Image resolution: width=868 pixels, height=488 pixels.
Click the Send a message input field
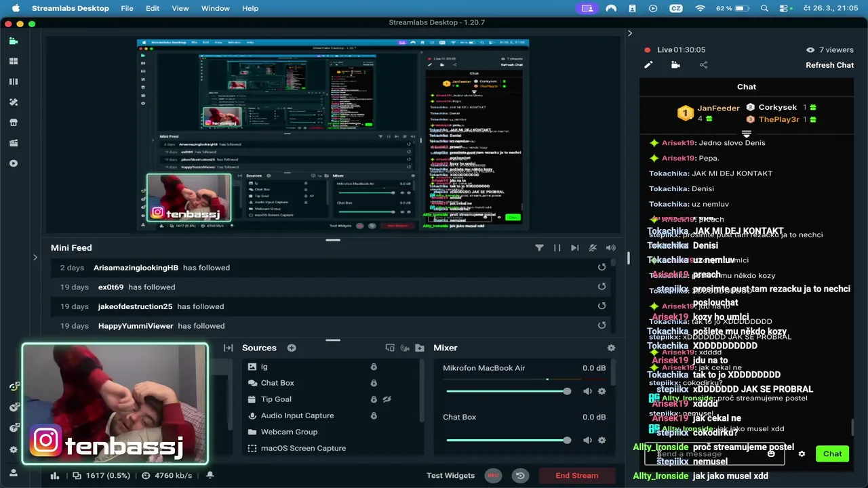714,454
